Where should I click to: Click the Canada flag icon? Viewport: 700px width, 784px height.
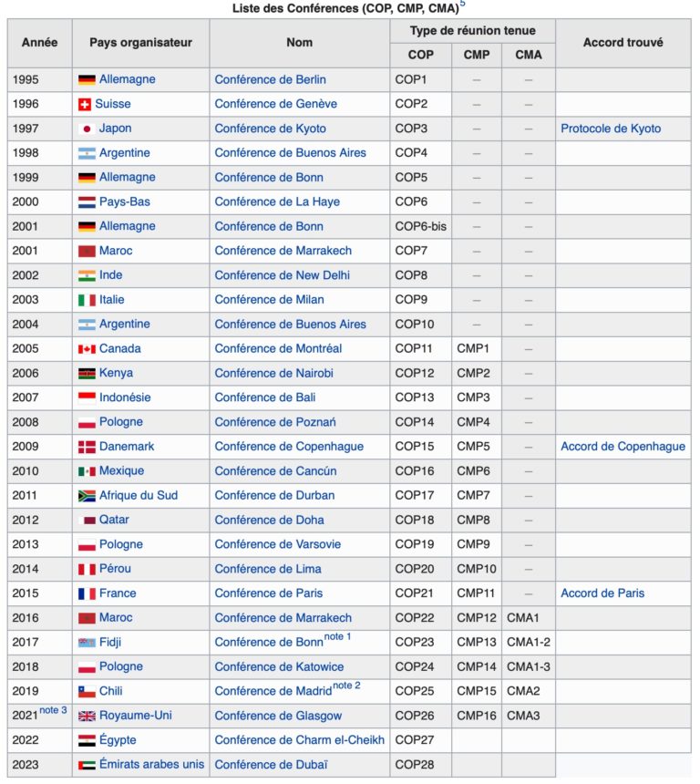click(x=87, y=349)
